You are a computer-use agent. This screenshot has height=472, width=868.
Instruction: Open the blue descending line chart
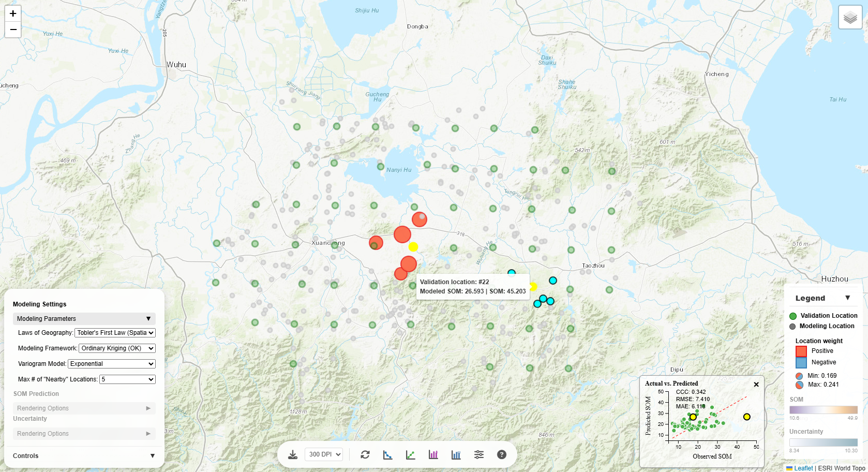tap(388, 454)
